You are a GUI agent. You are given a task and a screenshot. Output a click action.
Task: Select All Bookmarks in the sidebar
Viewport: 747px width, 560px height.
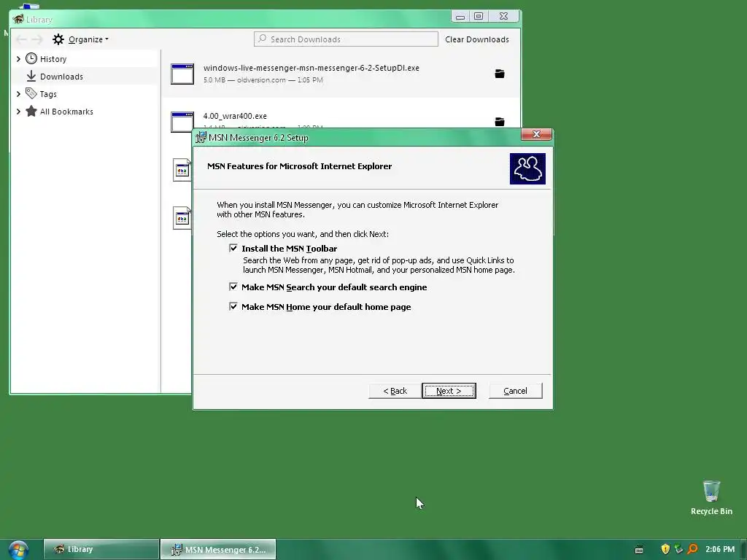[66, 112]
